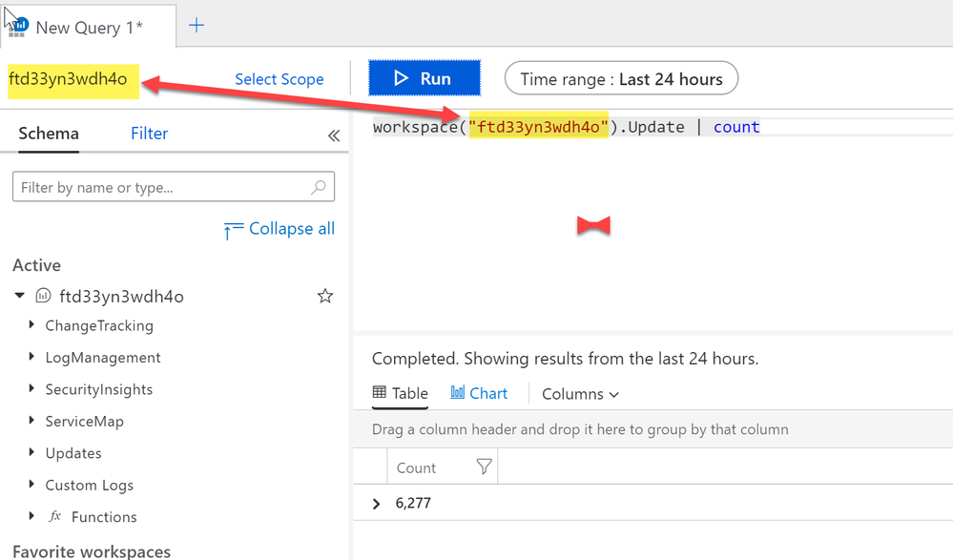Favorite the ftd33yn3wdh4o workspace with star

pyautogui.click(x=325, y=296)
